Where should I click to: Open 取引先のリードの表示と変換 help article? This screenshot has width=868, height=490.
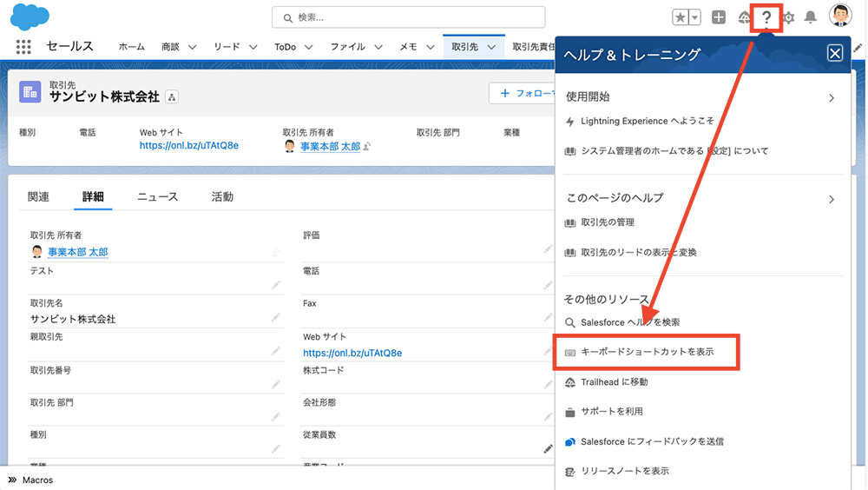[638, 253]
